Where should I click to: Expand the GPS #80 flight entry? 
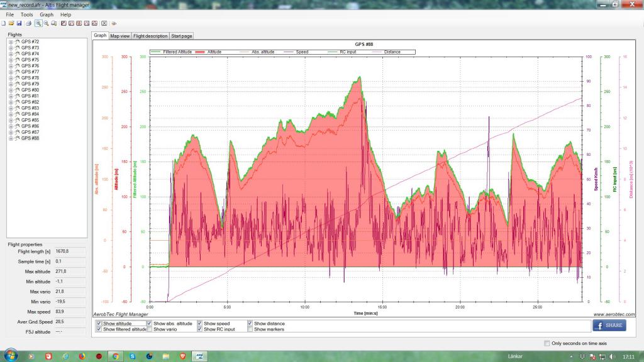coord(11,90)
